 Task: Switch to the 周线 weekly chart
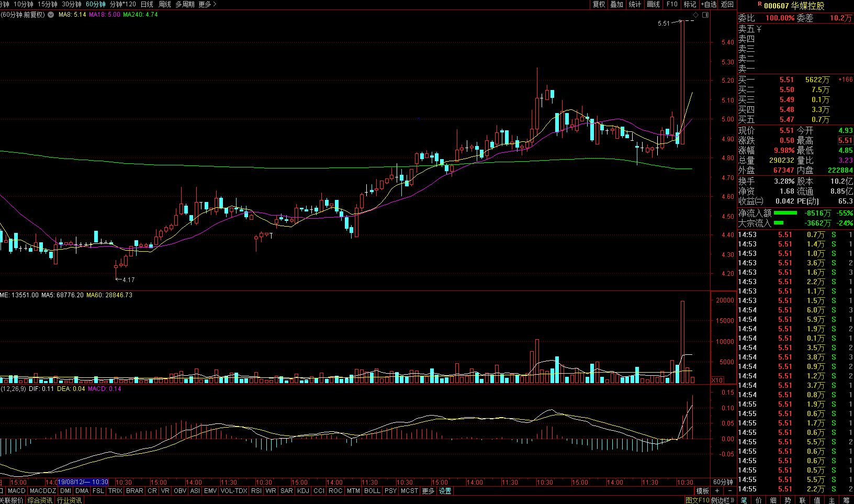point(165,4)
